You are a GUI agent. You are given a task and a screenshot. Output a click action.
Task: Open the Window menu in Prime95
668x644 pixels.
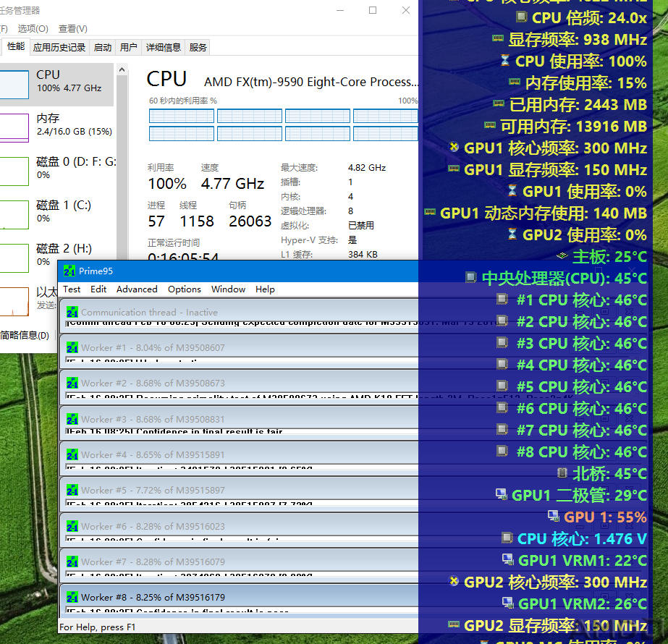coord(228,289)
